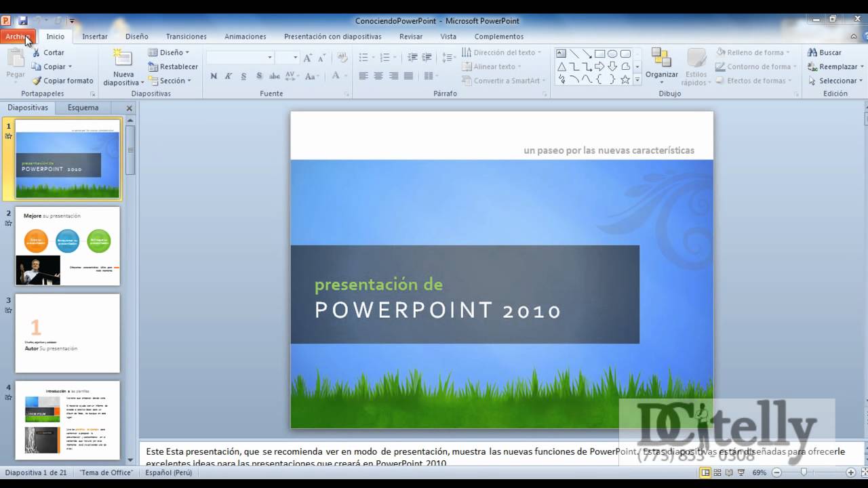Select slide 2 thumbnail Mejore su presentación
This screenshot has height=488, width=868.
point(68,246)
